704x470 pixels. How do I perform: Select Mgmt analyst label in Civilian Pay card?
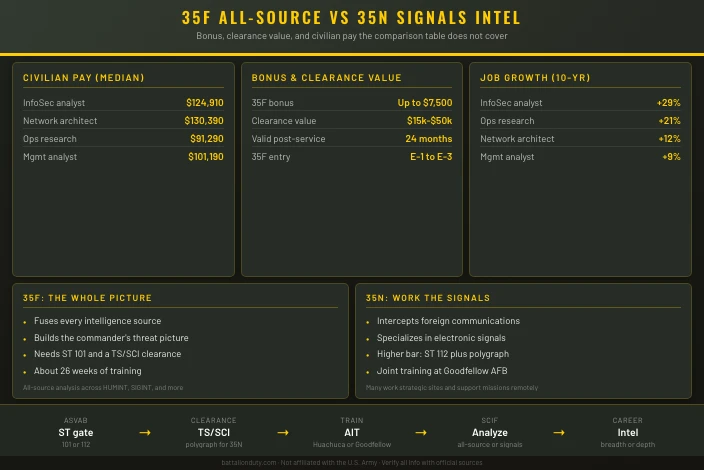click(50, 157)
